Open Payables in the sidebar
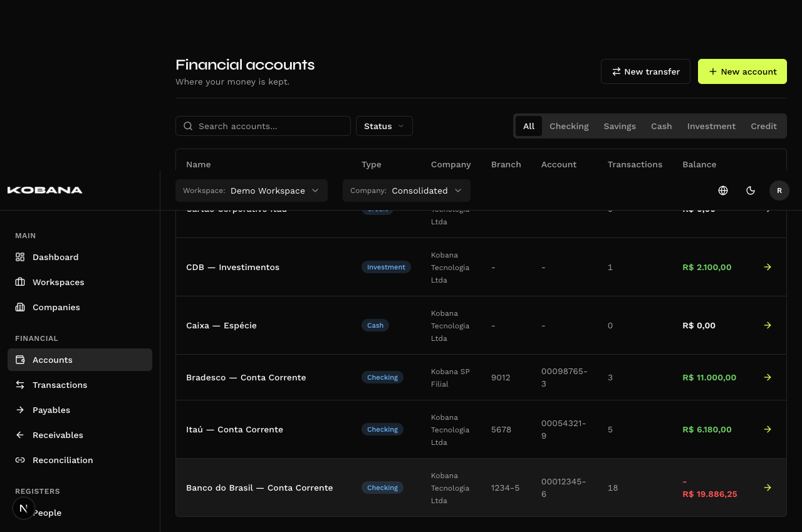This screenshot has height=532, width=802. pos(80,410)
